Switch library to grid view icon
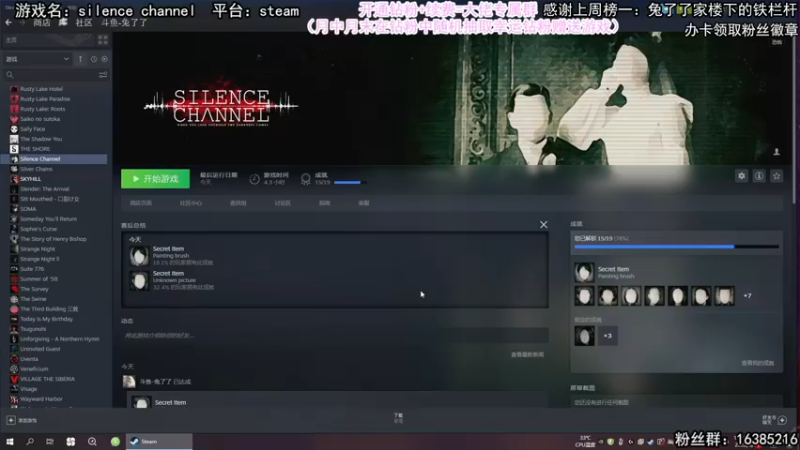The width and height of the screenshot is (800, 450). click(x=103, y=40)
